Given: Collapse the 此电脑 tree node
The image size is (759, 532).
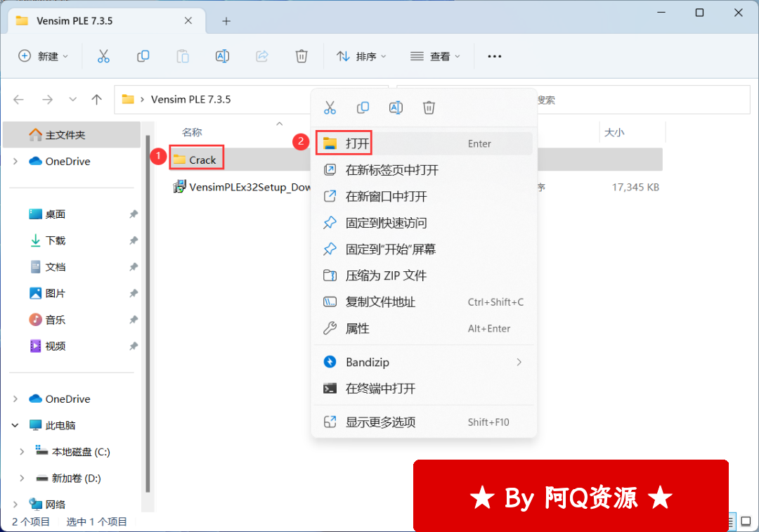Looking at the screenshot, I should click(15, 425).
